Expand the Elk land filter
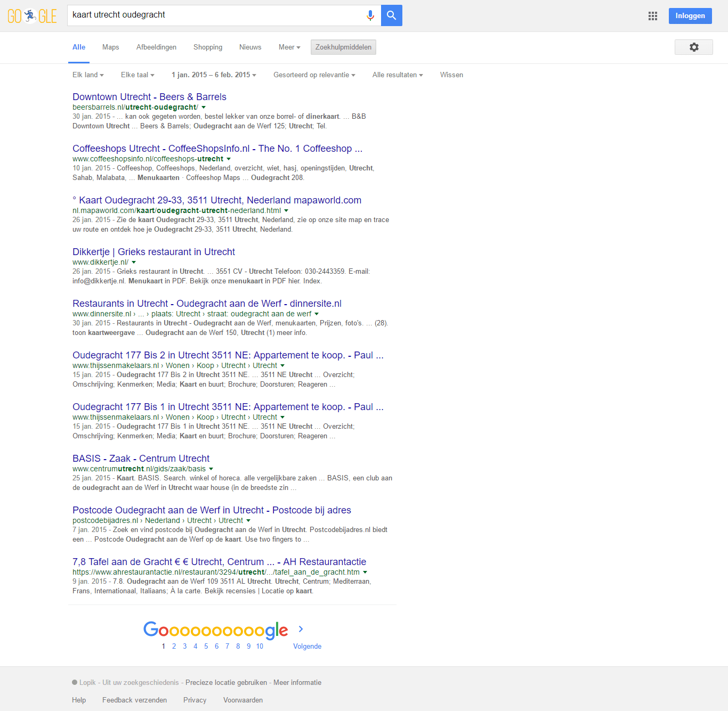 tap(88, 75)
